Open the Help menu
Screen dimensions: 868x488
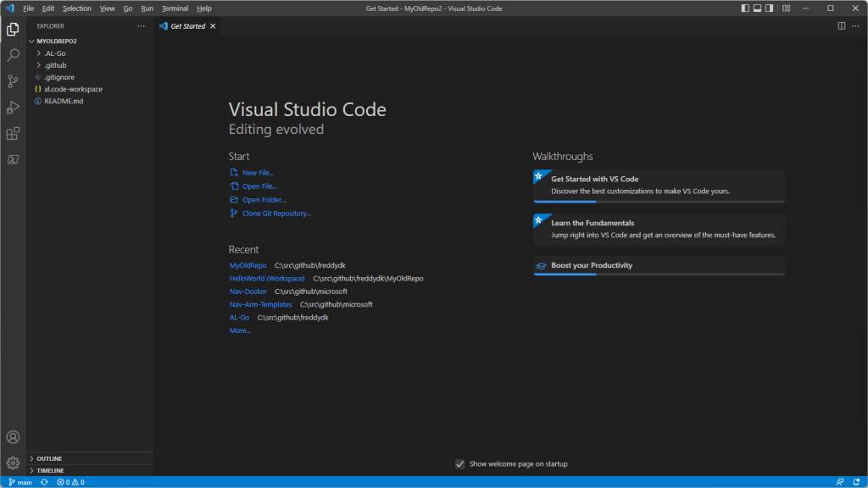tap(204, 8)
